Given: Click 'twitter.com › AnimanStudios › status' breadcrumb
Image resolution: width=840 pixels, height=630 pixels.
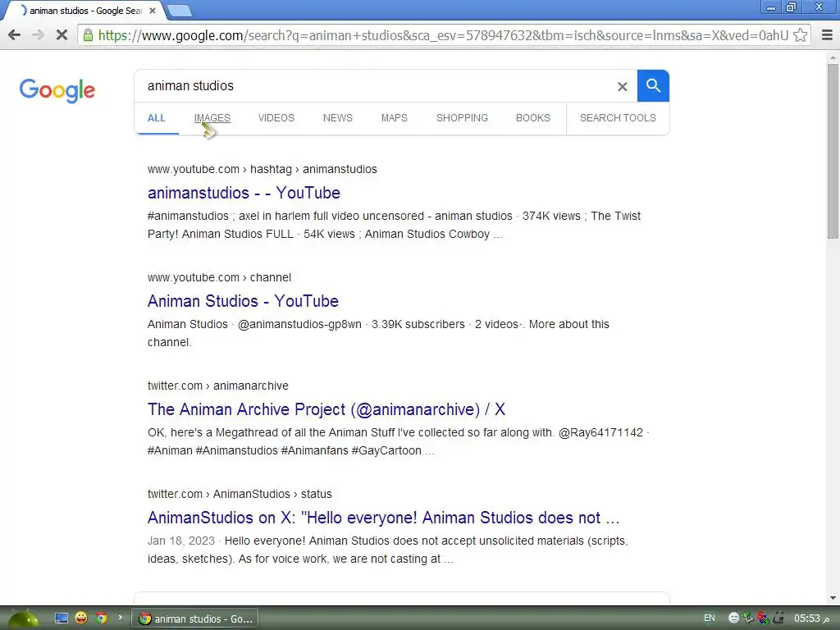Looking at the screenshot, I should point(240,494).
